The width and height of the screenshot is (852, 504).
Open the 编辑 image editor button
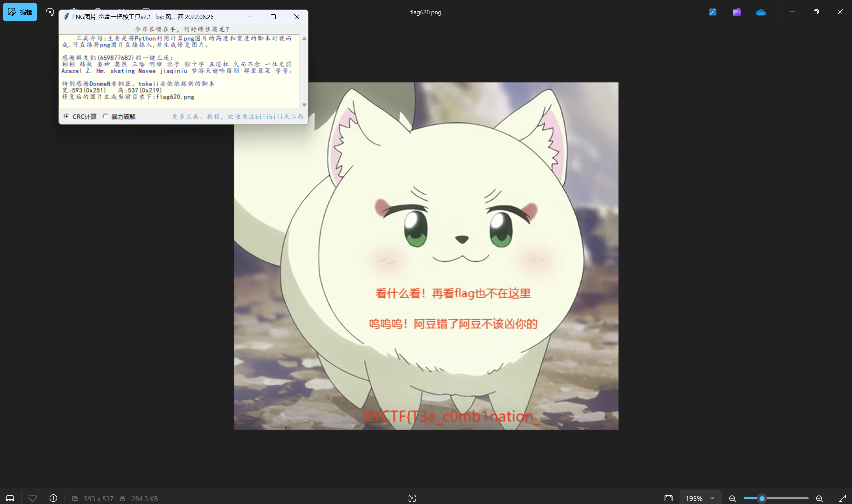pos(20,12)
